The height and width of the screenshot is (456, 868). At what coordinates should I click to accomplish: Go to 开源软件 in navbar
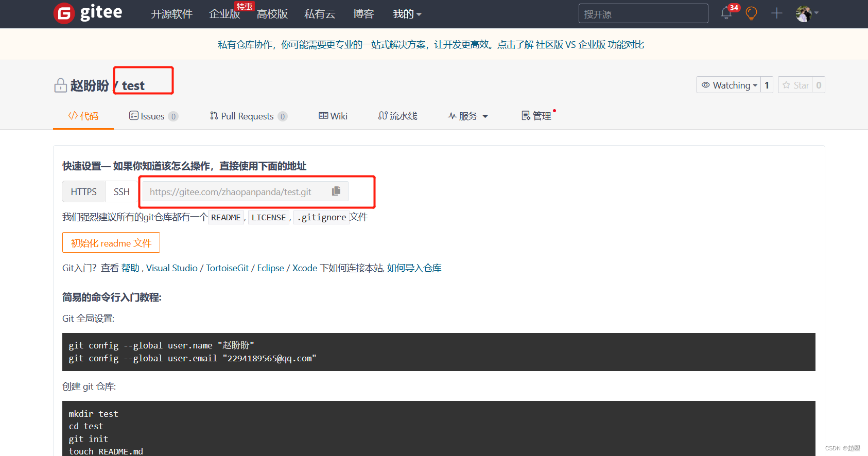[171, 14]
